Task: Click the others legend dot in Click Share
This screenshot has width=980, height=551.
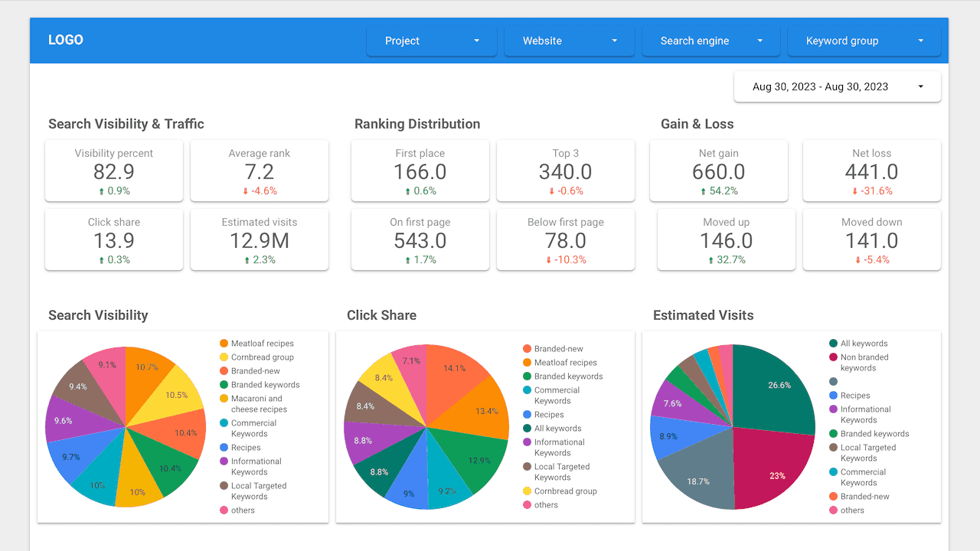Action: click(x=527, y=505)
